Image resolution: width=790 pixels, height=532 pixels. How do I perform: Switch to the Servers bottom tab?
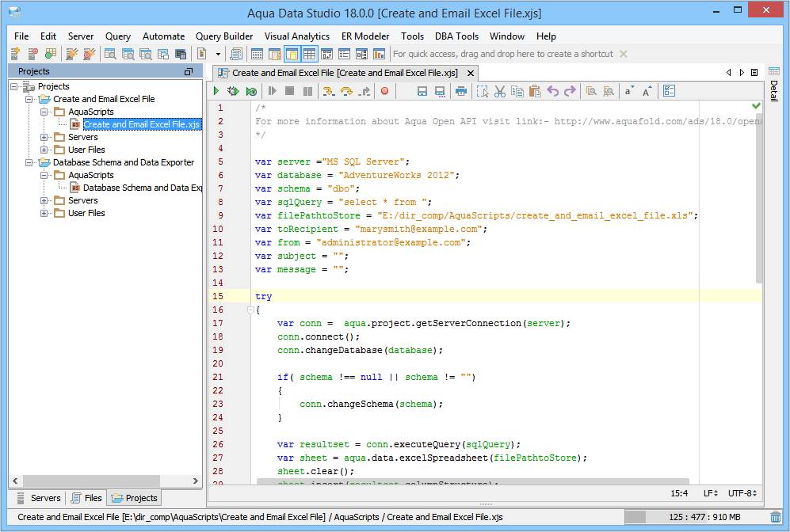40,498
